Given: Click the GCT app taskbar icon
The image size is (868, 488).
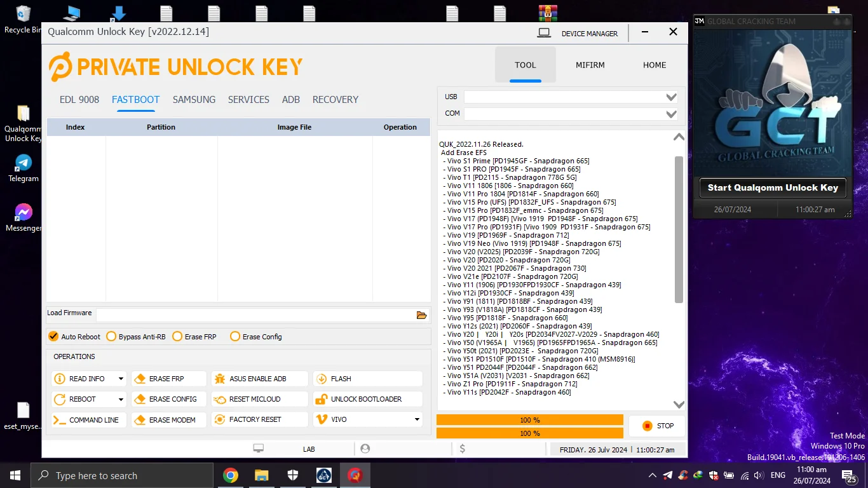Looking at the screenshot, I should tap(323, 475).
